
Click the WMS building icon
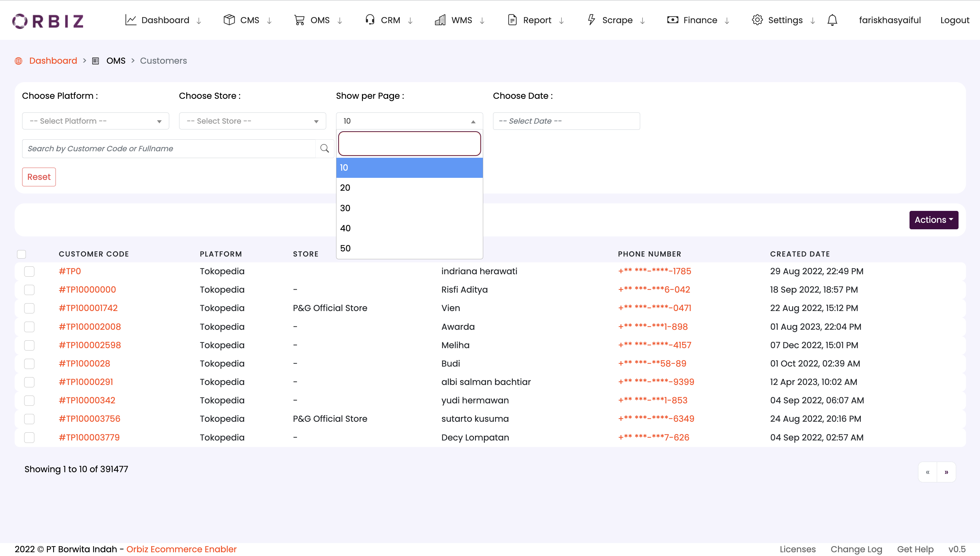(440, 20)
